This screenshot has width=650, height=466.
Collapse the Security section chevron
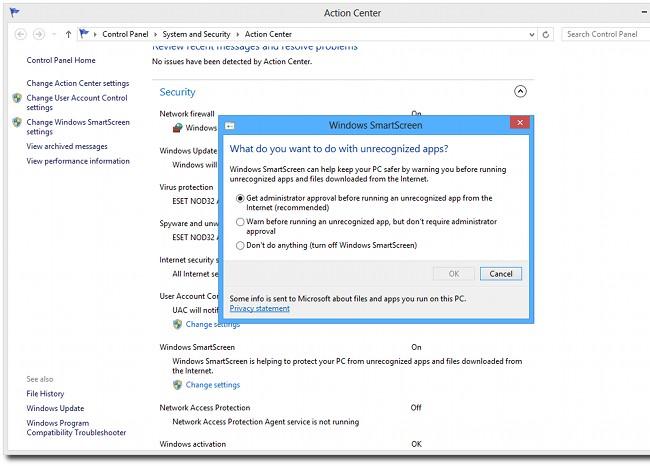520,91
